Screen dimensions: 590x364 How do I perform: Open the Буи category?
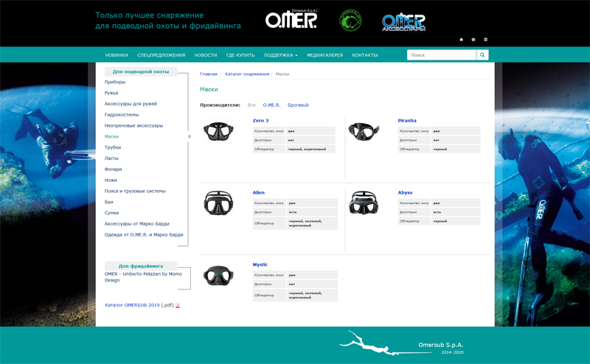[108, 202]
